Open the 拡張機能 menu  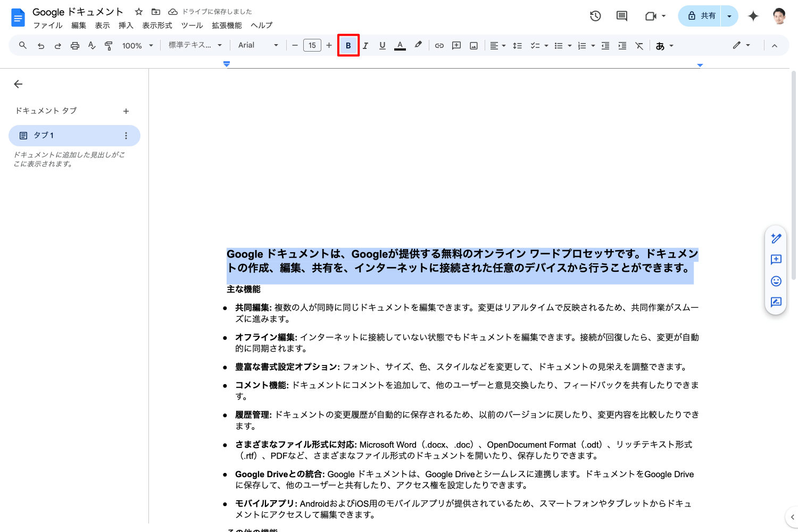click(x=227, y=26)
